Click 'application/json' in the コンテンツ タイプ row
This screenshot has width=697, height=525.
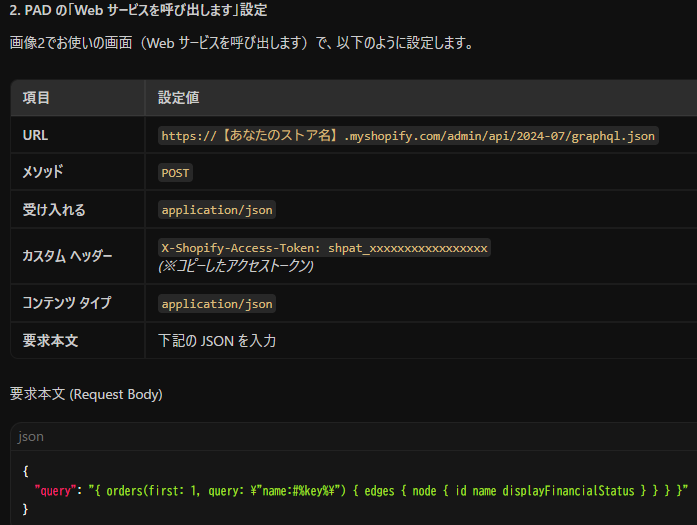coord(217,304)
